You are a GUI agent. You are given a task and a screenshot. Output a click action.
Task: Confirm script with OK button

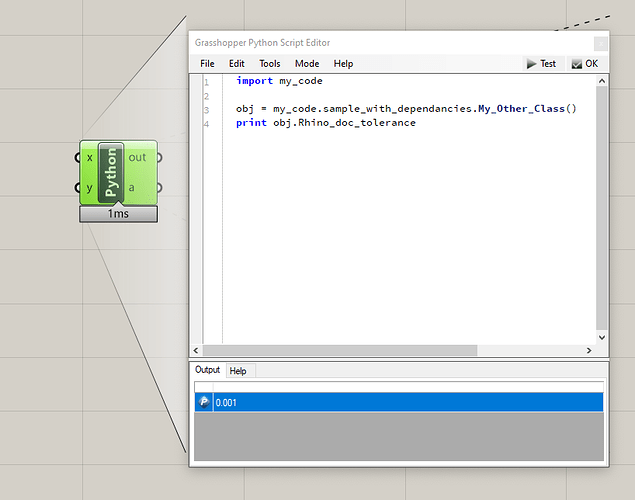[x=585, y=64]
